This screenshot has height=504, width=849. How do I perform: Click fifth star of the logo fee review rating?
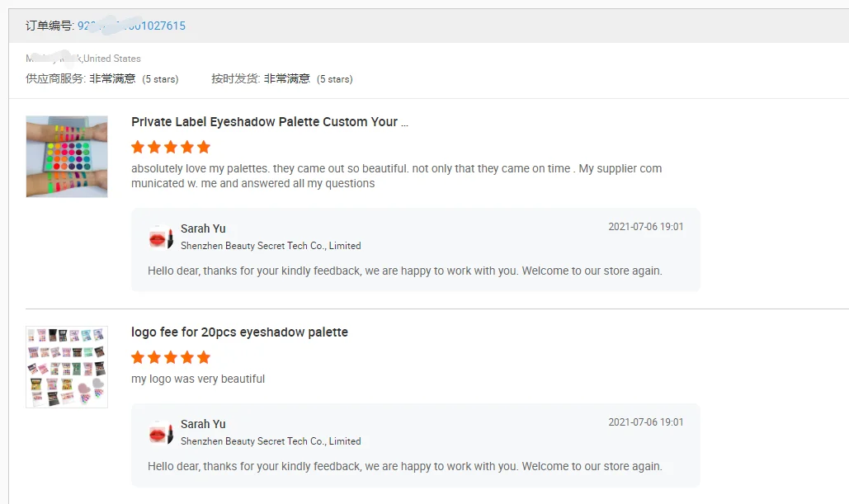[204, 358]
